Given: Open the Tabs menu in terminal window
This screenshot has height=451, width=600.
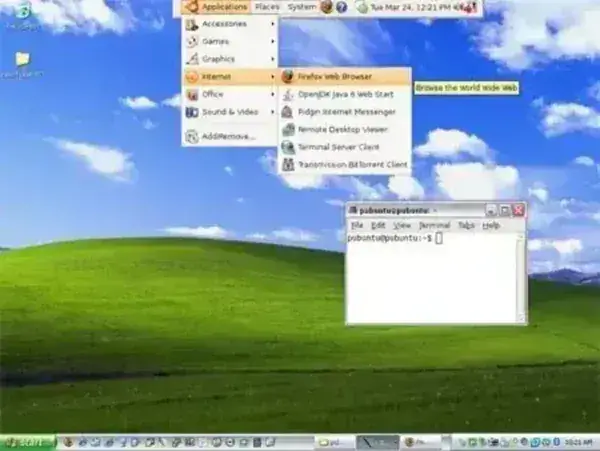Looking at the screenshot, I should pyautogui.click(x=466, y=225).
